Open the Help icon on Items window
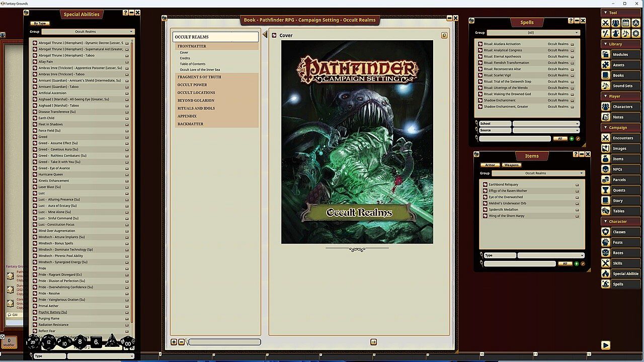 click(x=575, y=154)
